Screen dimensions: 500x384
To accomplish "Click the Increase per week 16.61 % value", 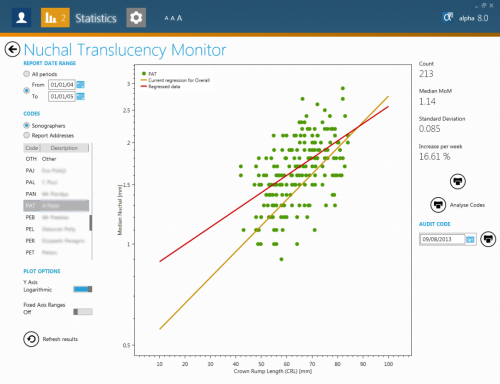I will click(x=434, y=156).
